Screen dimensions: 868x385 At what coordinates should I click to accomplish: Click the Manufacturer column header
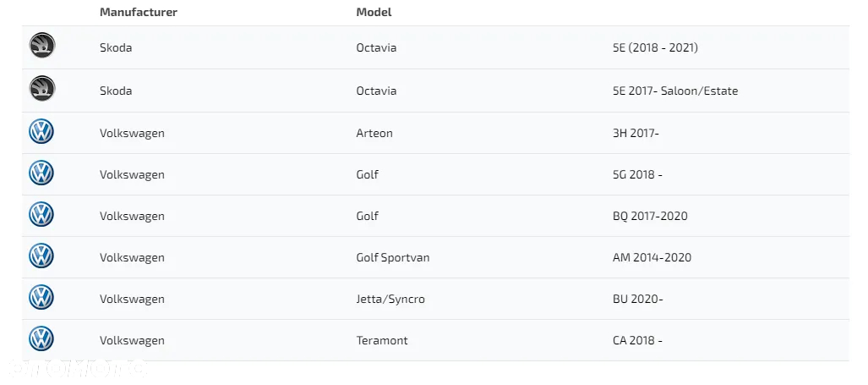(x=139, y=12)
